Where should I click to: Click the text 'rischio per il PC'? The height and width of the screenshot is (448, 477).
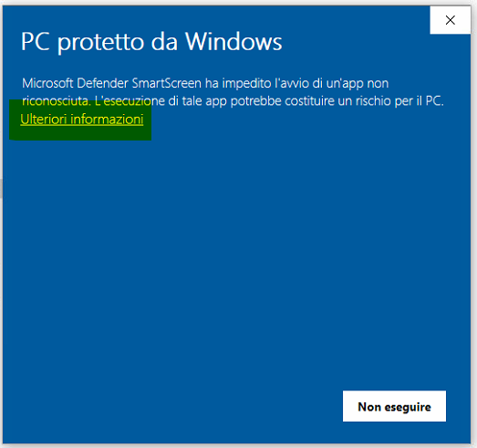pyautogui.click(x=399, y=101)
